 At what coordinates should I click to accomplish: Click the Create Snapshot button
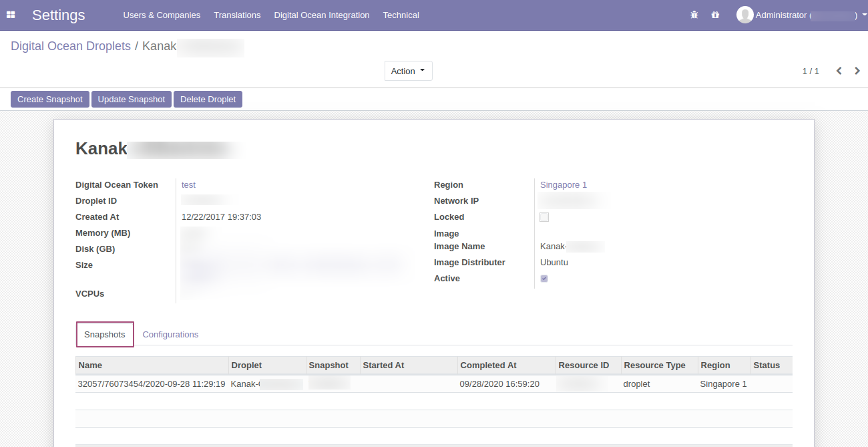pos(50,99)
